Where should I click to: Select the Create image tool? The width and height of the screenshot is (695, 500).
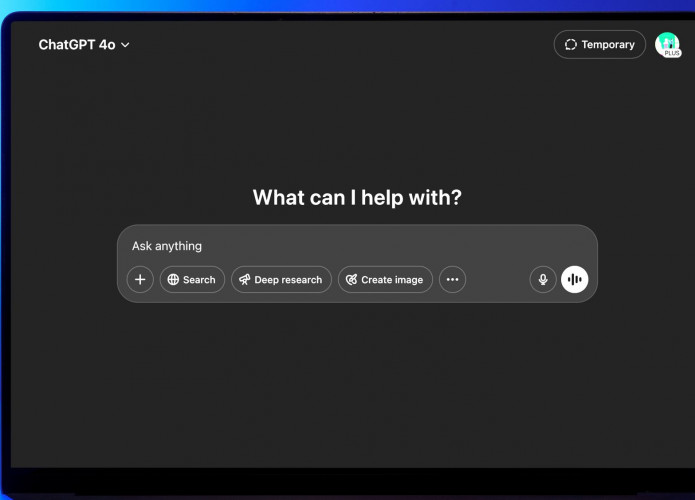tap(385, 279)
